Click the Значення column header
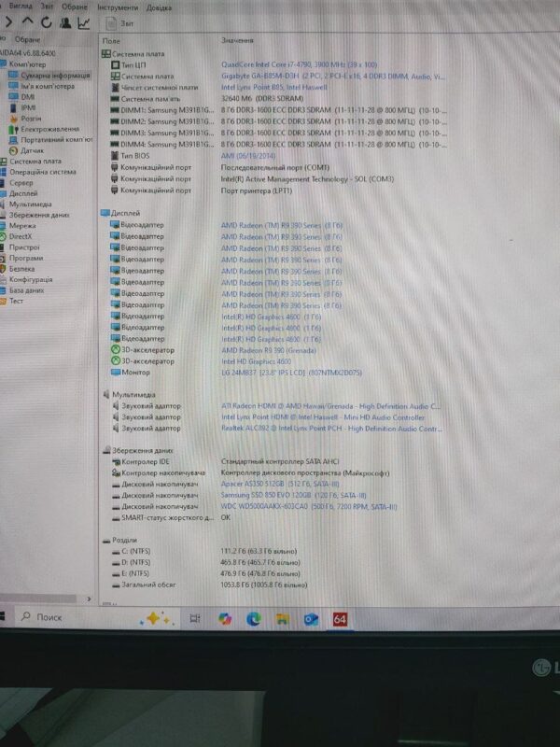The image size is (560, 747). [237, 41]
